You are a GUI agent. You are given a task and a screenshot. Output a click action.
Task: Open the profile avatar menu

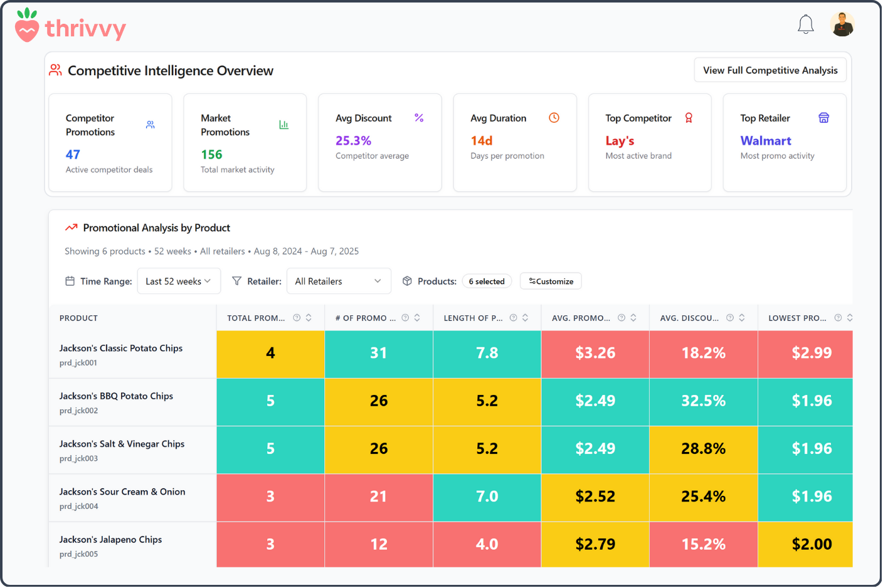click(x=842, y=24)
